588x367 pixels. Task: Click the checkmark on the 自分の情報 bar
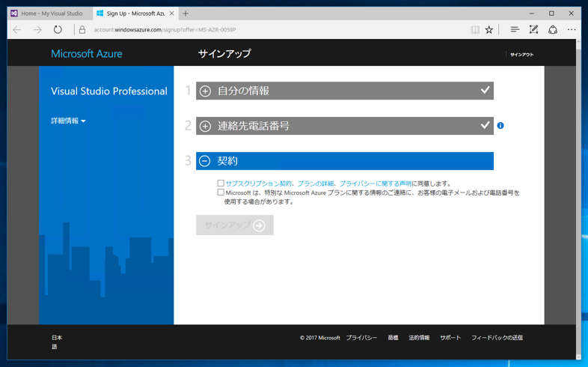(x=486, y=90)
